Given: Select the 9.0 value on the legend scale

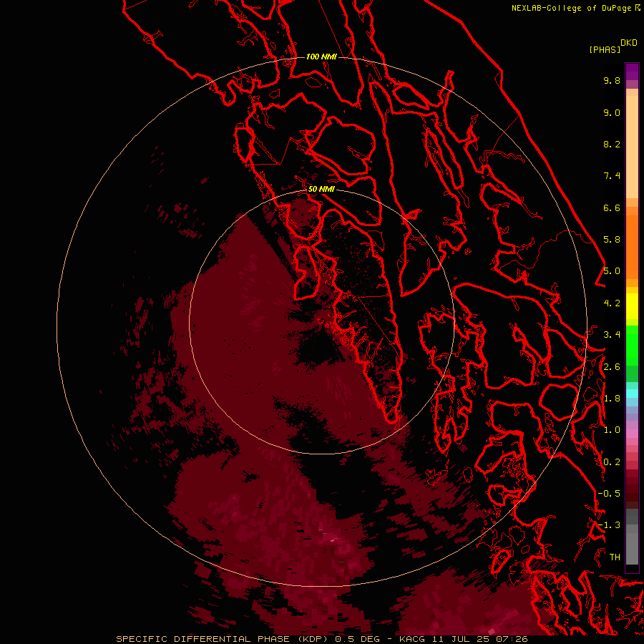Looking at the screenshot, I should [x=612, y=112].
